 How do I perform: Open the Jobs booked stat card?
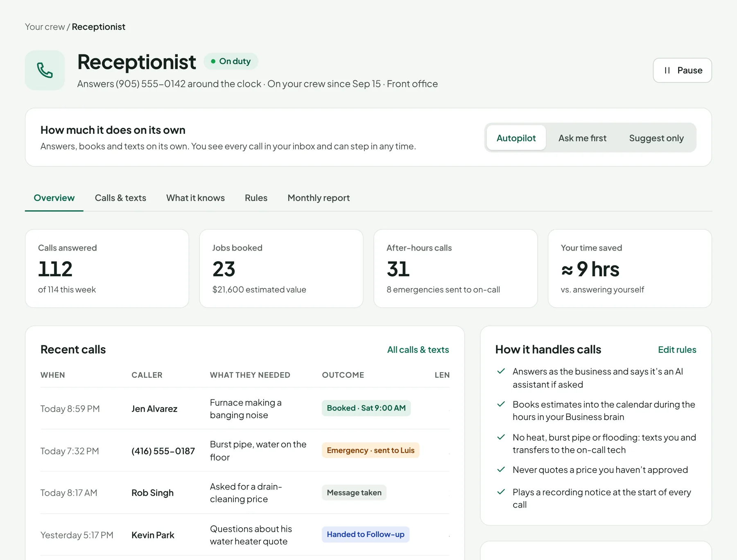(281, 269)
